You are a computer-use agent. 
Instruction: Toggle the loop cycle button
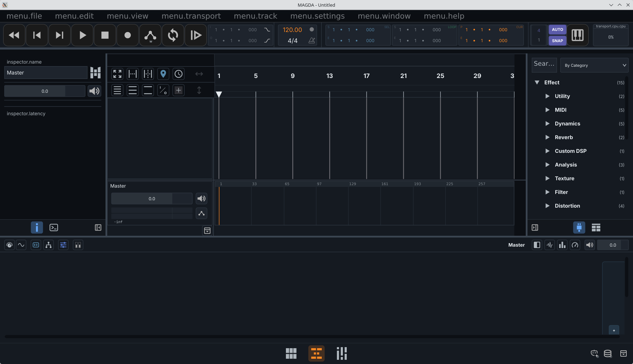tap(173, 35)
